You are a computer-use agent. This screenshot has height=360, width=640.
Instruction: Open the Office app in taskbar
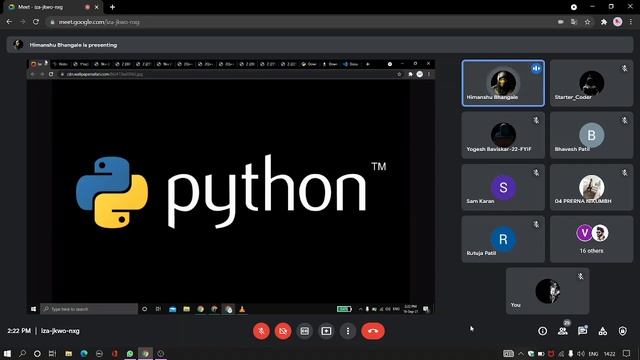coord(114,353)
